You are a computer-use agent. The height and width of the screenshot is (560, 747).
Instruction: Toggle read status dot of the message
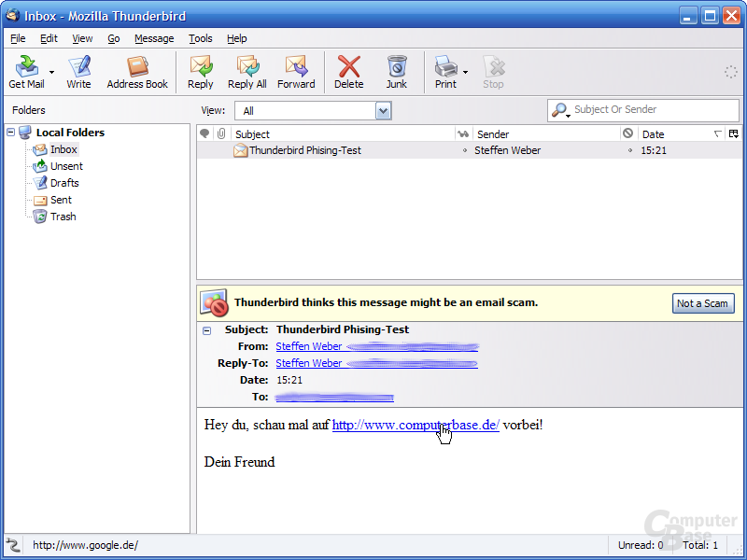pyautogui.click(x=464, y=150)
